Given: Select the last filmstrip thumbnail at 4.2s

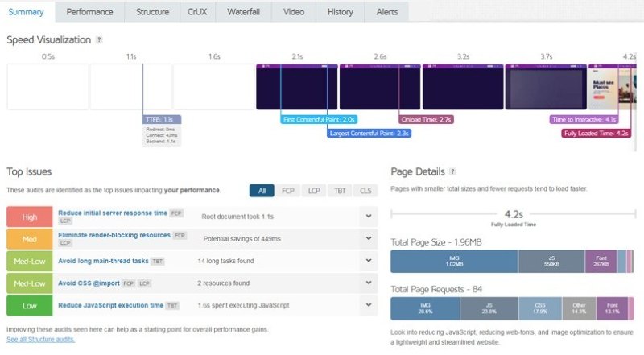Looking at the screenshot, I should pyautogui.click(x=612, y=86).
